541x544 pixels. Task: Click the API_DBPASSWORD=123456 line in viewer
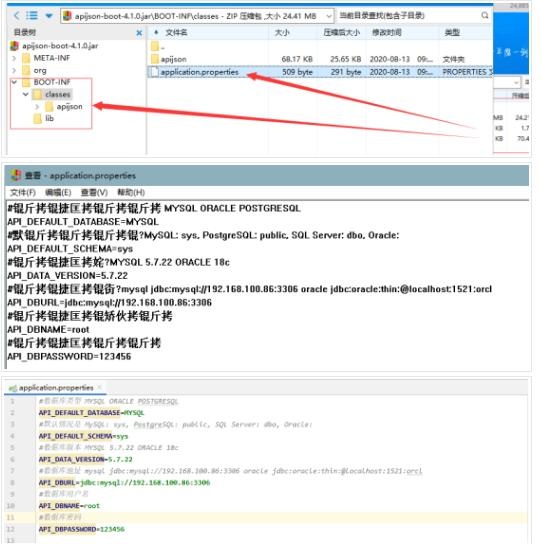[69, 356]
